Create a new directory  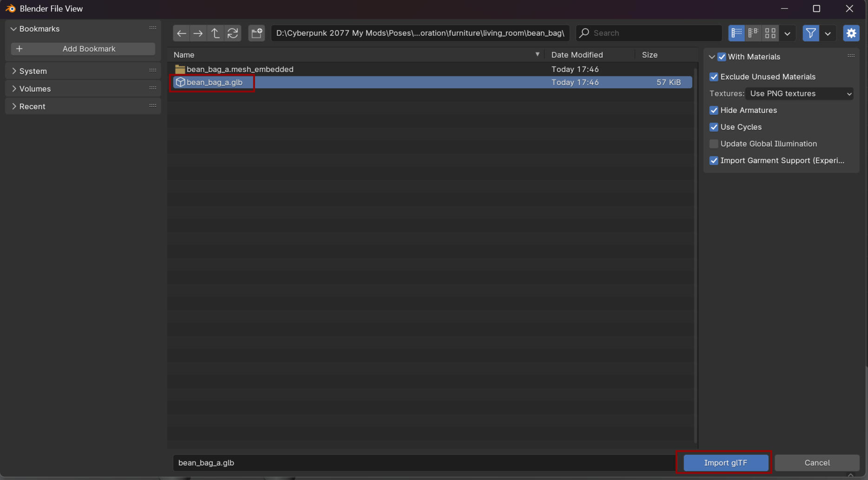tap(256, 33)
